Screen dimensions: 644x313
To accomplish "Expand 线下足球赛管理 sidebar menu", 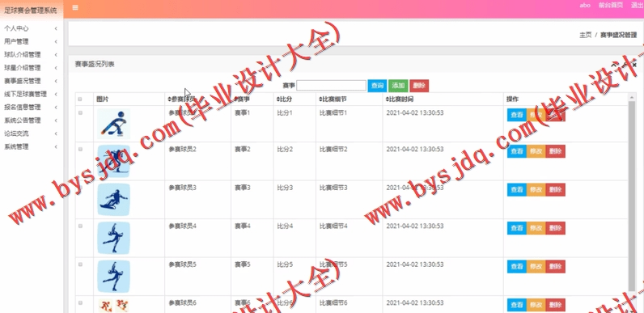I will [x=31, y=94].
